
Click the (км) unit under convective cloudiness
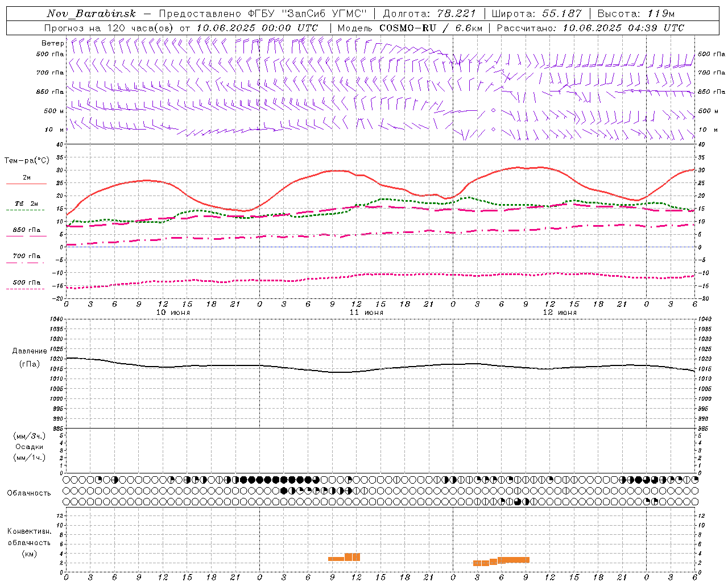pyautogui.click(x=30, y=554)
